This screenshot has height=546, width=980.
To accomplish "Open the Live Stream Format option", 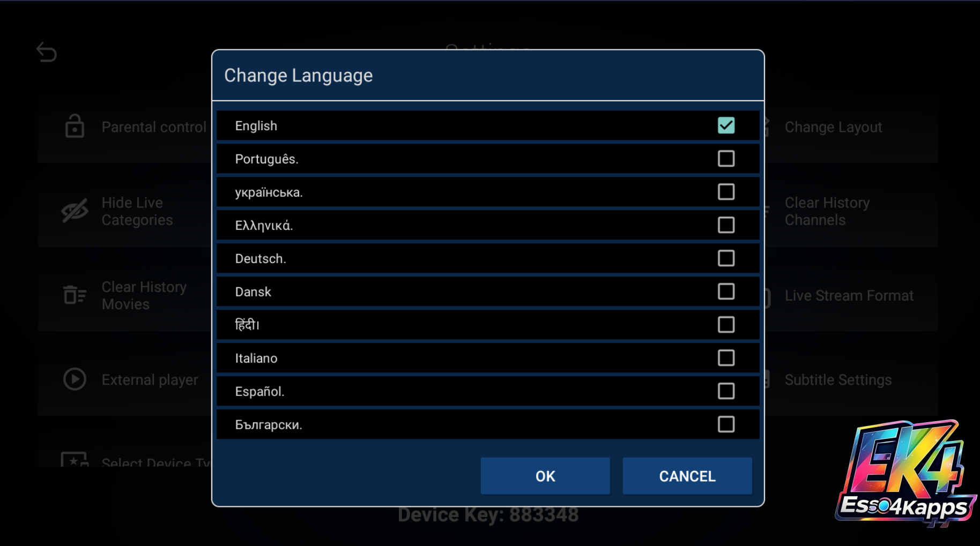I will pos(849,296).
